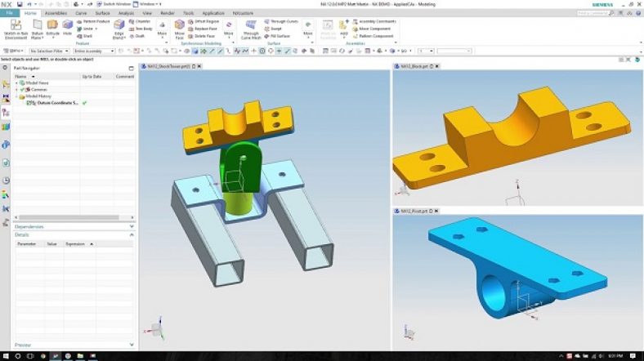Click the Find a Command search field
The height and width of the screenshot is (361, 644).
point(595,13)
